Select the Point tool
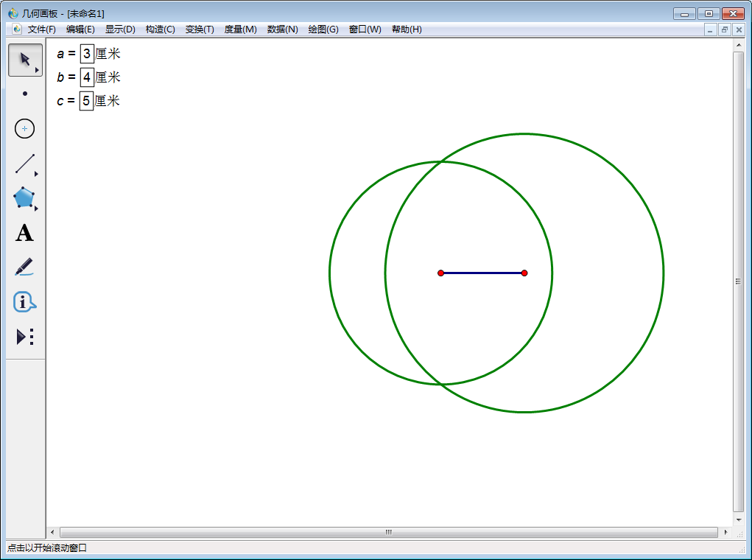This screenshot has width=752, height=560. pyautogui.click(x=25, y=94)
